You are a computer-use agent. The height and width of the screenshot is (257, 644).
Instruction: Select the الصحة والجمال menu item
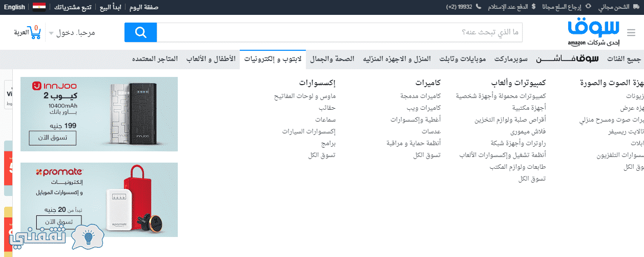tap(332, 59)
